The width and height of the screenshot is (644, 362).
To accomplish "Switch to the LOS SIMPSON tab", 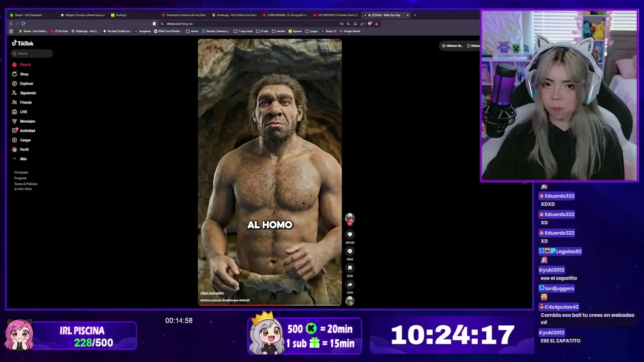I will (x=335, y=15).
